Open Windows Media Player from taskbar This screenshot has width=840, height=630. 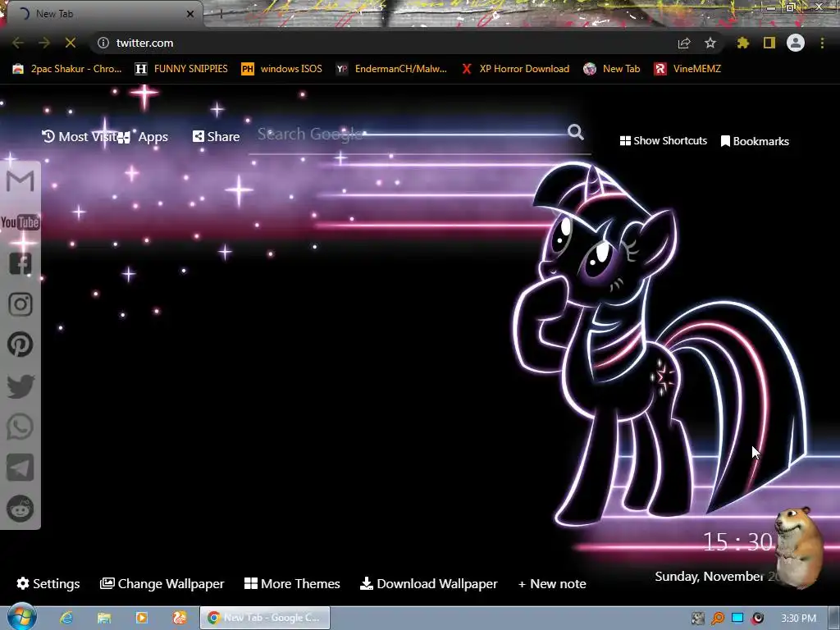(141, 618)
